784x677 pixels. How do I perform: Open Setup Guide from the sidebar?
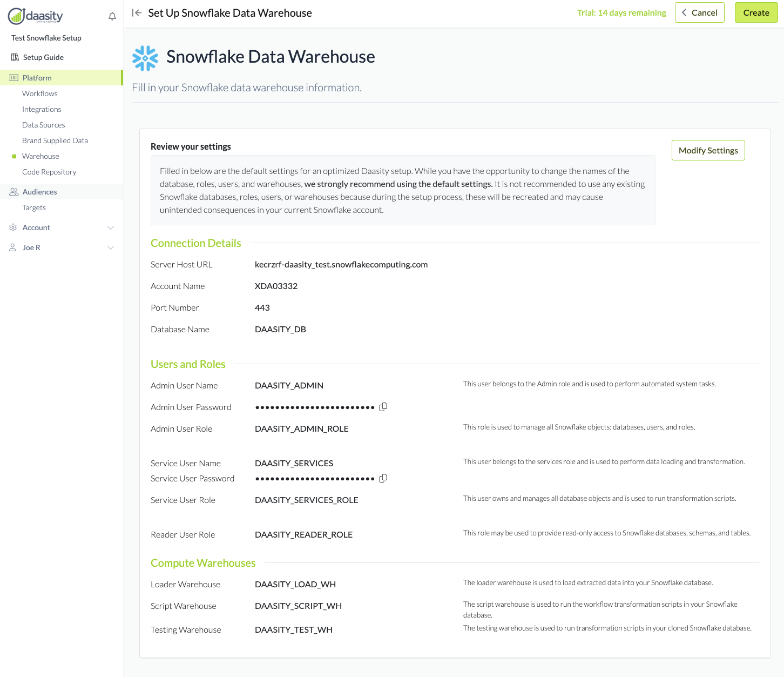(43, 57)
